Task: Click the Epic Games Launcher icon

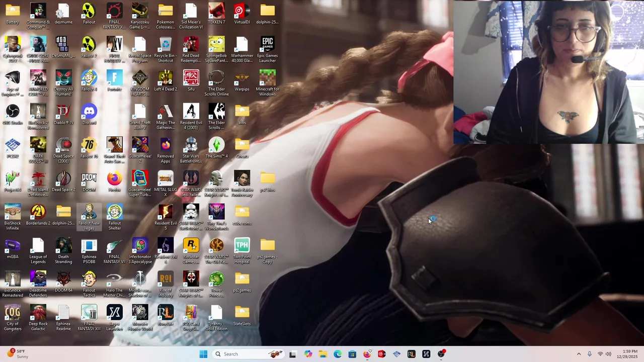Action: coord(268,50)
